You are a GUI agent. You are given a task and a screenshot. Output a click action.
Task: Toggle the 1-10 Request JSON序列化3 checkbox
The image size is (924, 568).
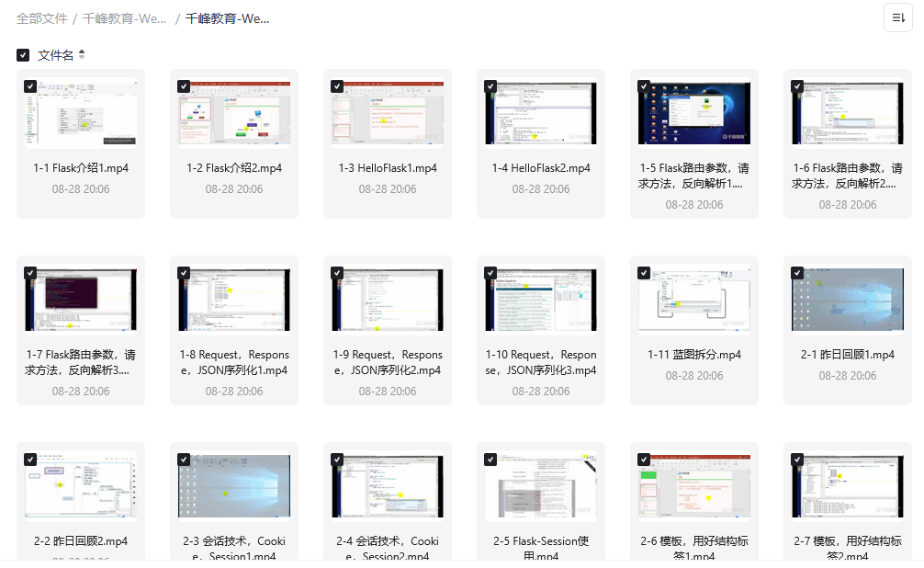(490, 273)
